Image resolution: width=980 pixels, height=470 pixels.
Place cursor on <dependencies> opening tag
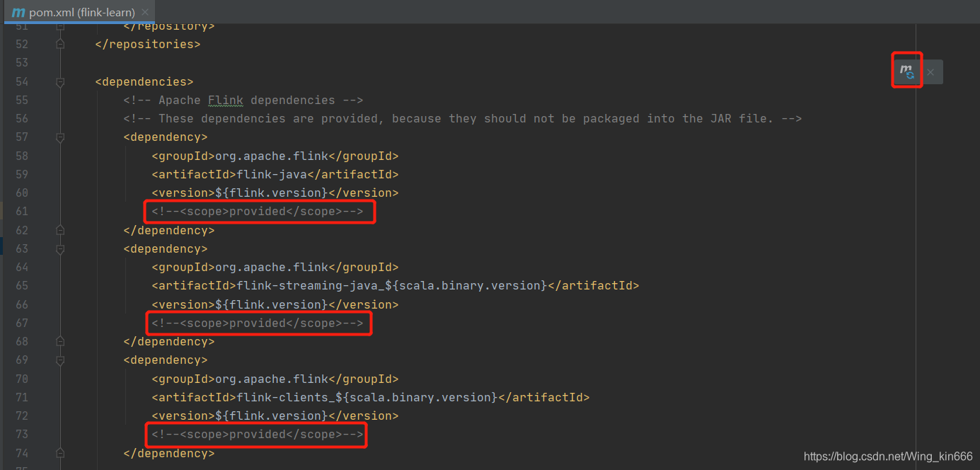(144, 81)
